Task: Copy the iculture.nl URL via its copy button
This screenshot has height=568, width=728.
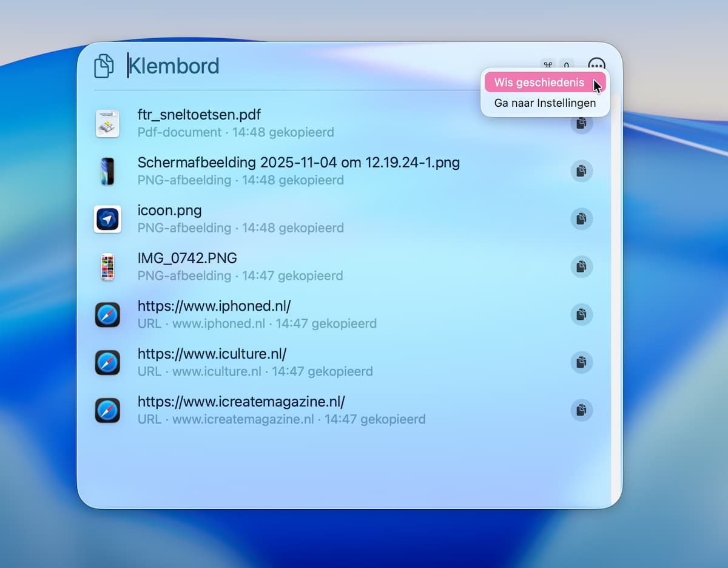Action: coord(581,362)
